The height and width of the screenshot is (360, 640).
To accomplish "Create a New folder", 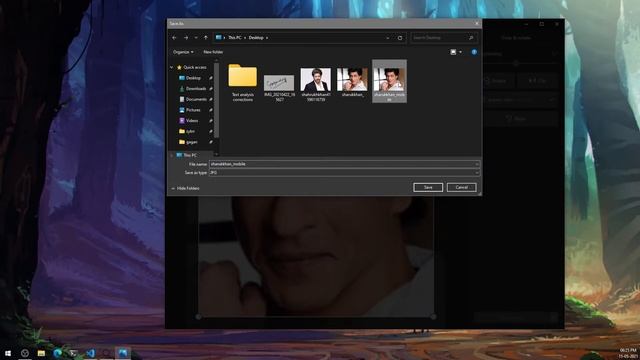I will click(213, 52).
